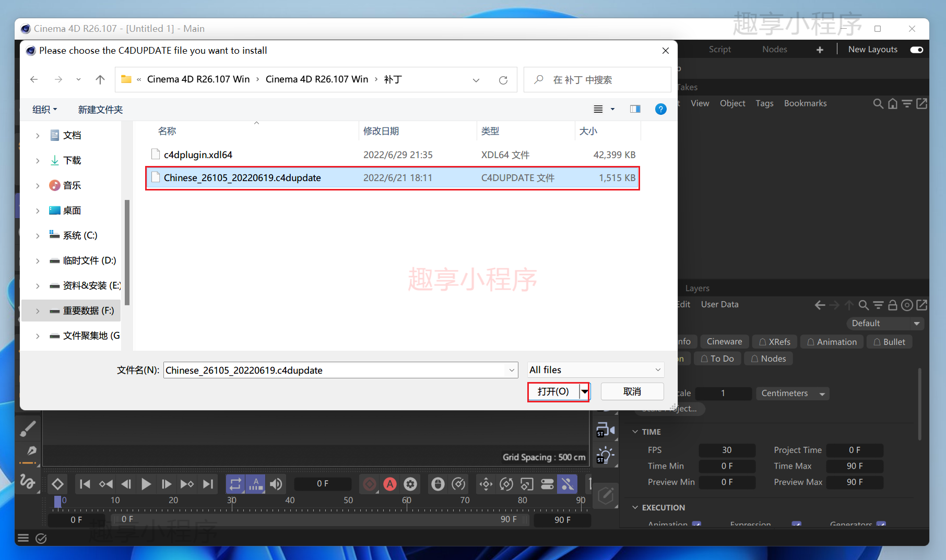
Task: Open the status bar hamburger menu icon
Action: click(x=23, y=539)
